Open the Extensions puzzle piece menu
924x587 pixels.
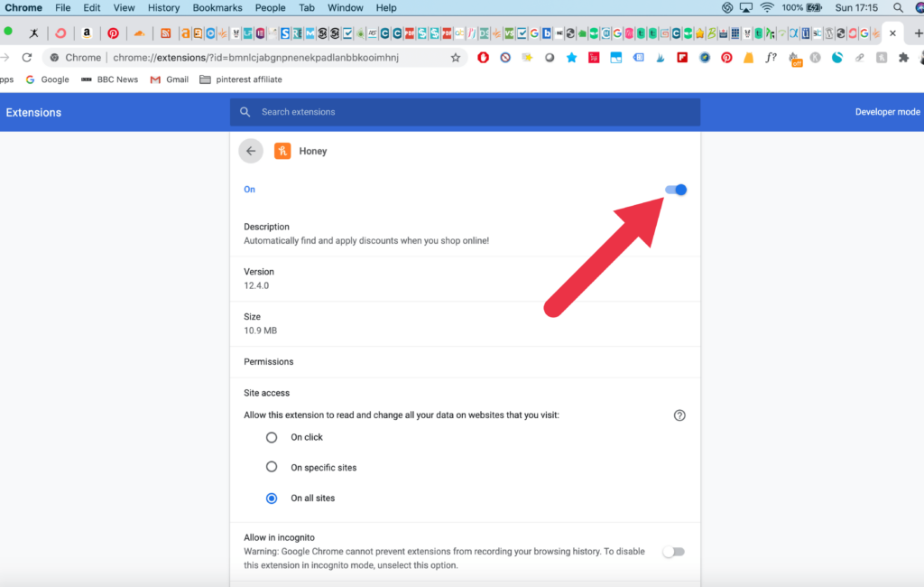[903, 58]
